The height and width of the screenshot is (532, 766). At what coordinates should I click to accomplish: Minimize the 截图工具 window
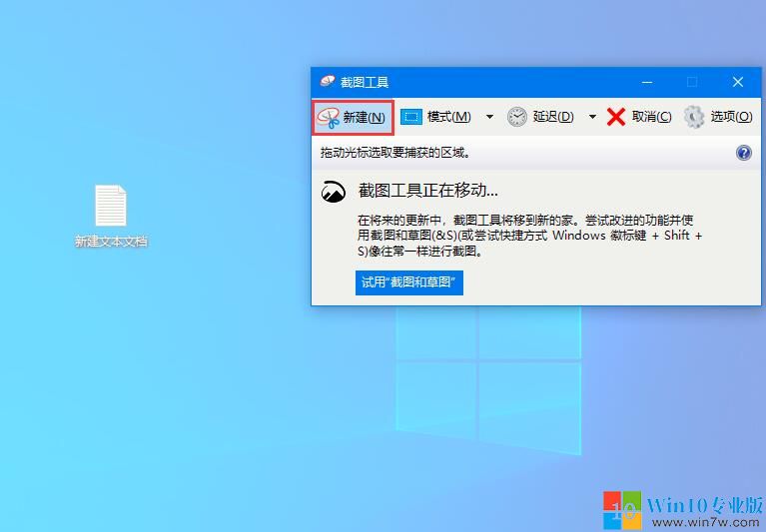[x=647, y=82]
